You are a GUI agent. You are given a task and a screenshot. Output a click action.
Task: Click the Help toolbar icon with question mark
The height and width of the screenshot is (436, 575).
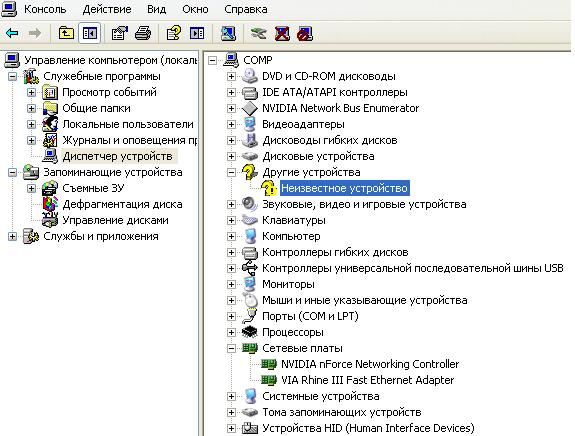(173, 33)
